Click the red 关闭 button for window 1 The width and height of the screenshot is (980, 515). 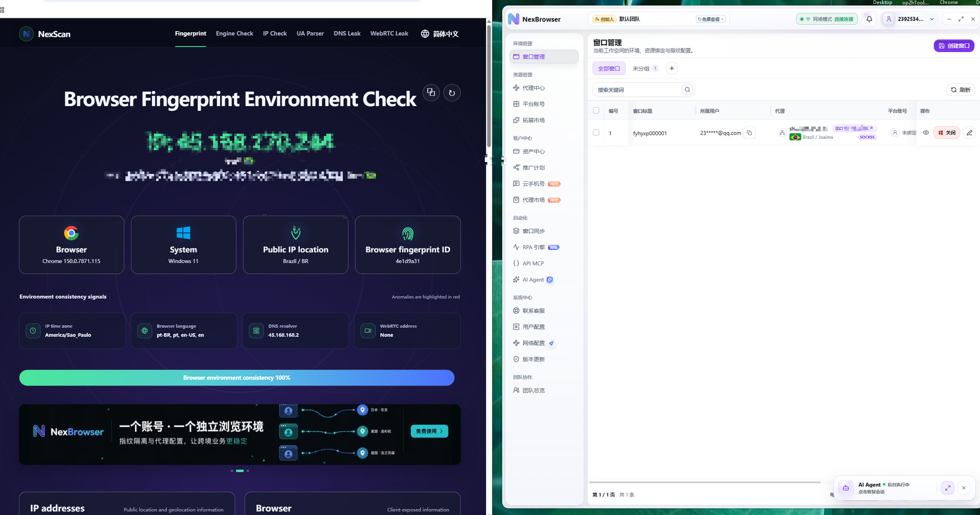[947, 133]
